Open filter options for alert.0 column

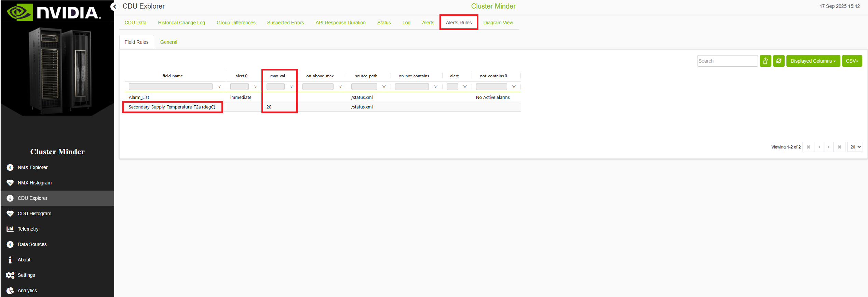pyautogui.click(x=255, y=87)
